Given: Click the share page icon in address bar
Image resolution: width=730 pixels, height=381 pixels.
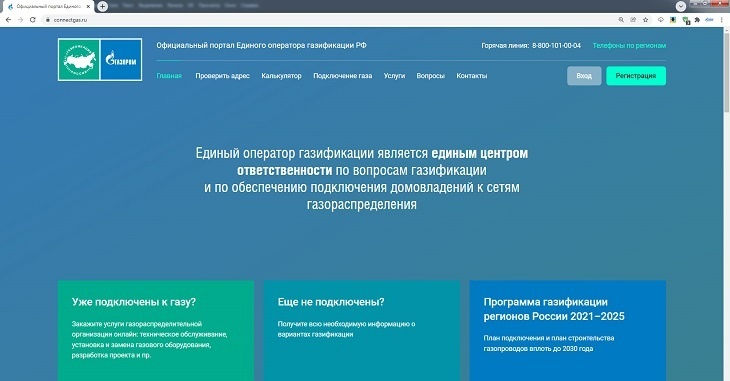Looking at the screenshot, I should point(633,20).
